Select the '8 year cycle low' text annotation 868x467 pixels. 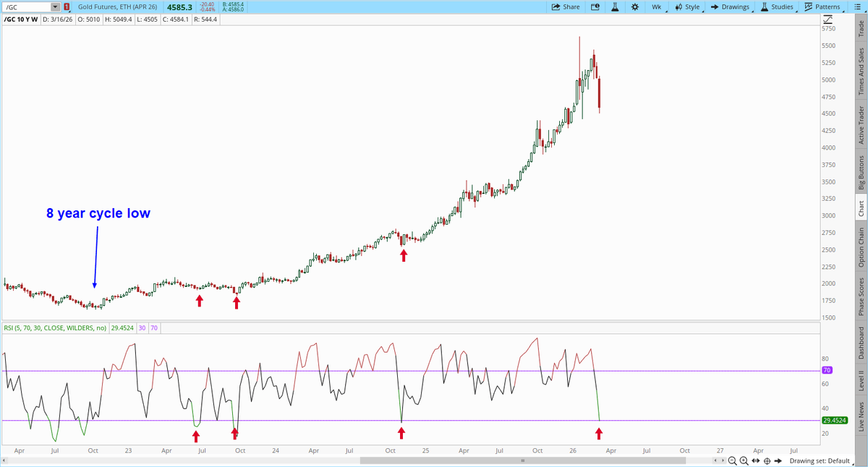pyautogui.click(x=98, y=214)
